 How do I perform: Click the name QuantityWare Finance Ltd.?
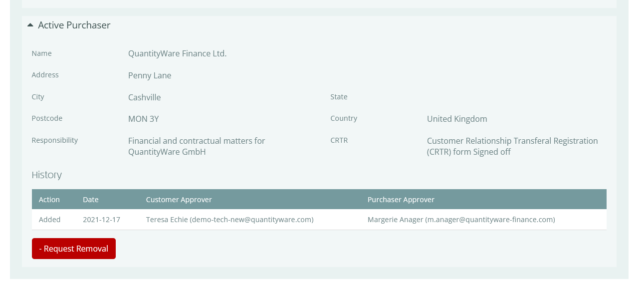[x=177, y=53]
